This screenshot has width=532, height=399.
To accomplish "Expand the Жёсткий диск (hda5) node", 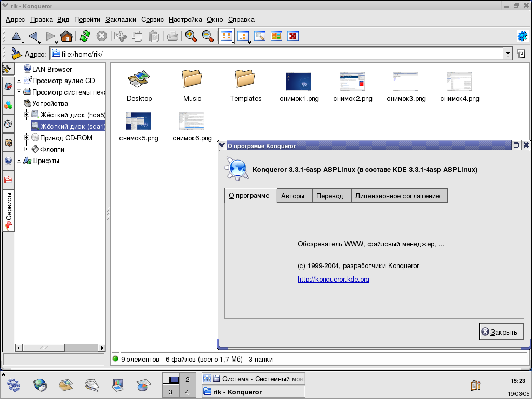I will (27, 115).
